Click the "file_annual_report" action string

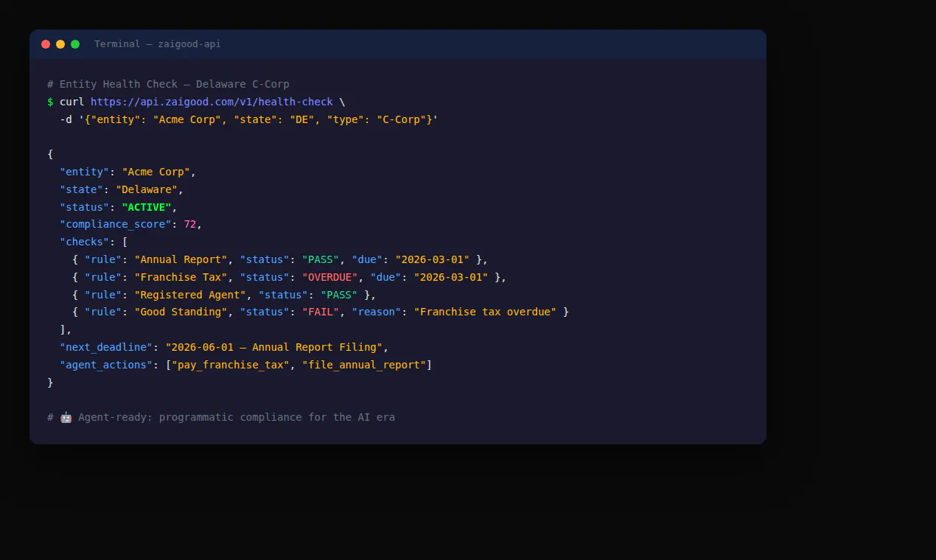(x=364, y=365)
